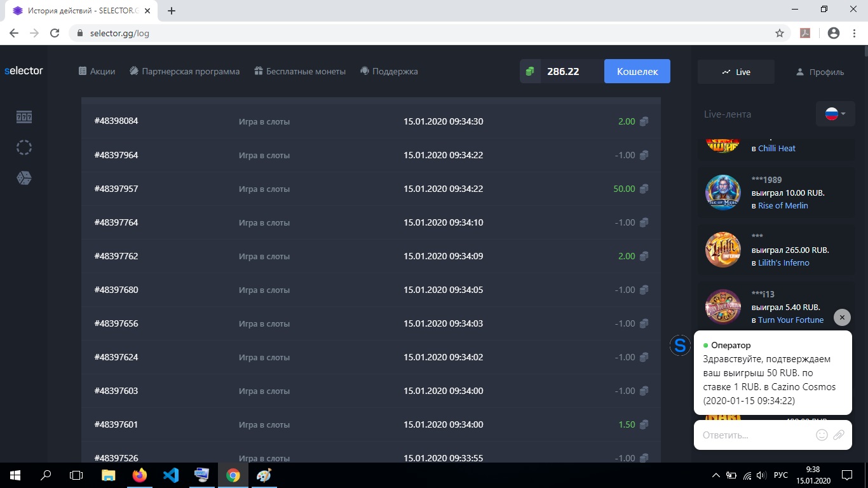Click the blue S operator chat avatar
This screenshot has width=868, height=488.
680,346
